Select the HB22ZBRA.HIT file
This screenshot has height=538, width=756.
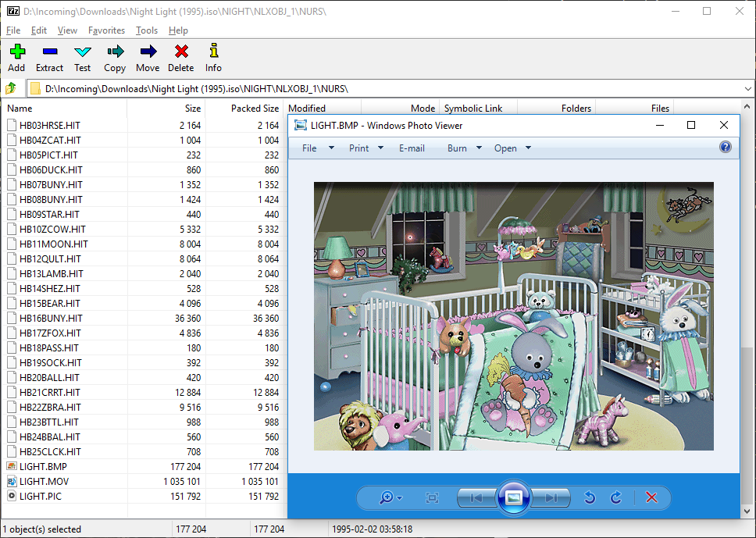click(x=50, y=408)
